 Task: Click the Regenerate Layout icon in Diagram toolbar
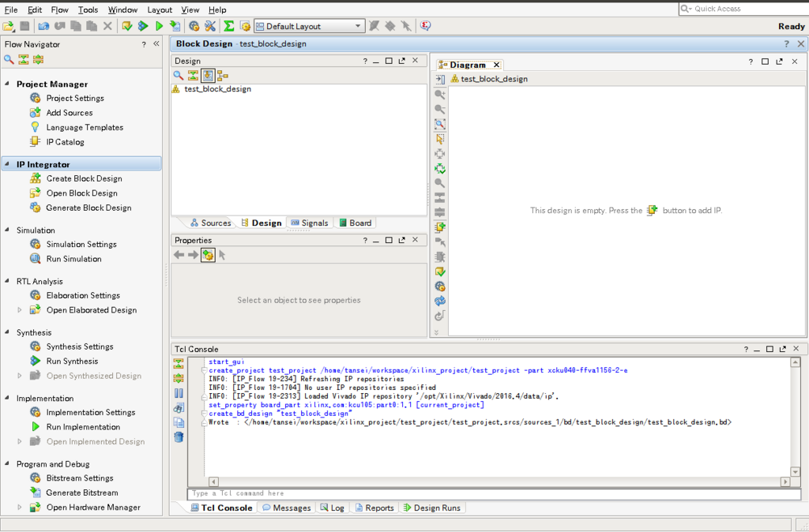(x=439, y=169)
